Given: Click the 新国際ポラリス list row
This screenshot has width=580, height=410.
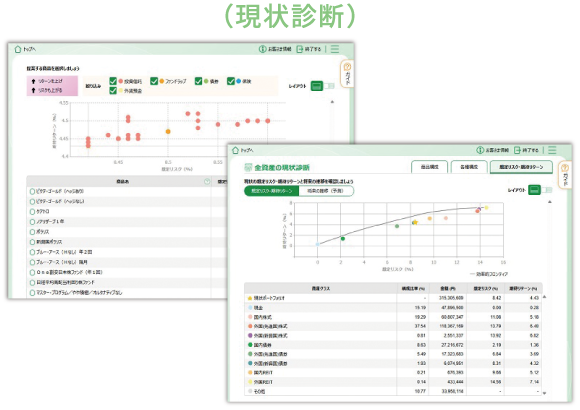Looking at the screenshot, I should [128, 242].
